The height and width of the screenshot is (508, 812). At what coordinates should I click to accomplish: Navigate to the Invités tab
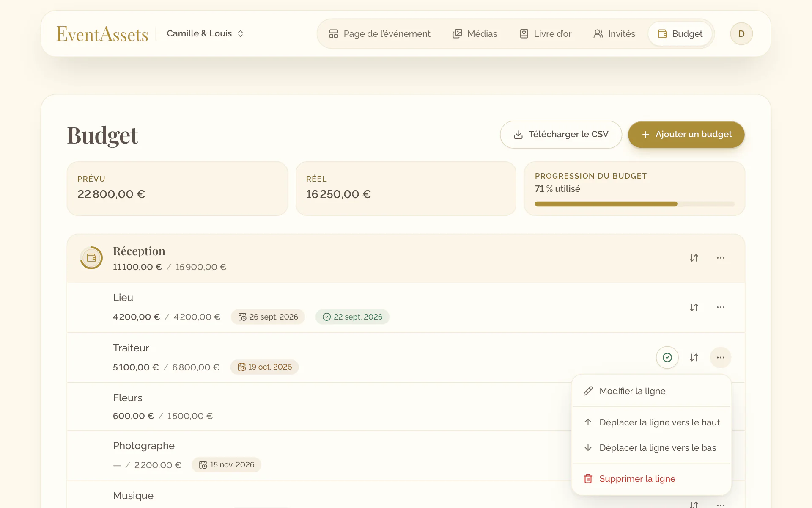click(614, 34)
